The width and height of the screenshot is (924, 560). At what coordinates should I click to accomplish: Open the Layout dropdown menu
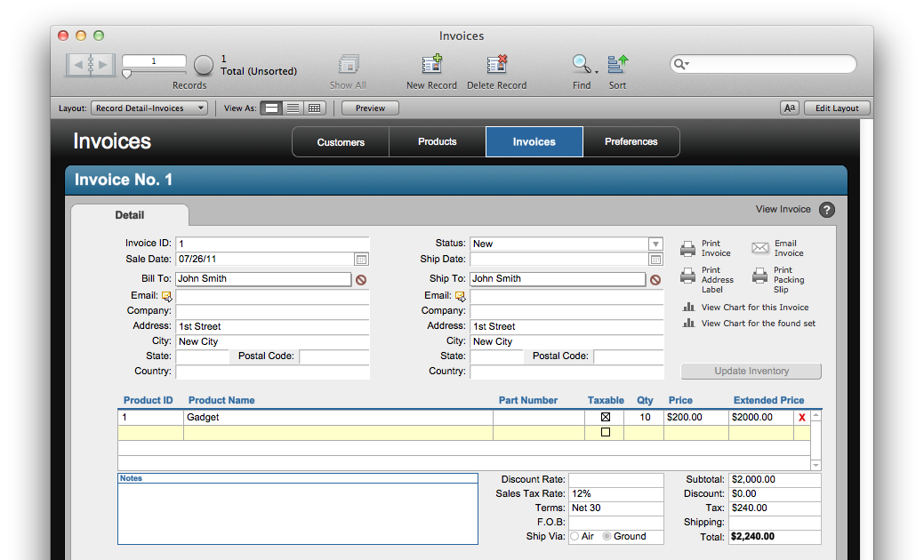149,108
